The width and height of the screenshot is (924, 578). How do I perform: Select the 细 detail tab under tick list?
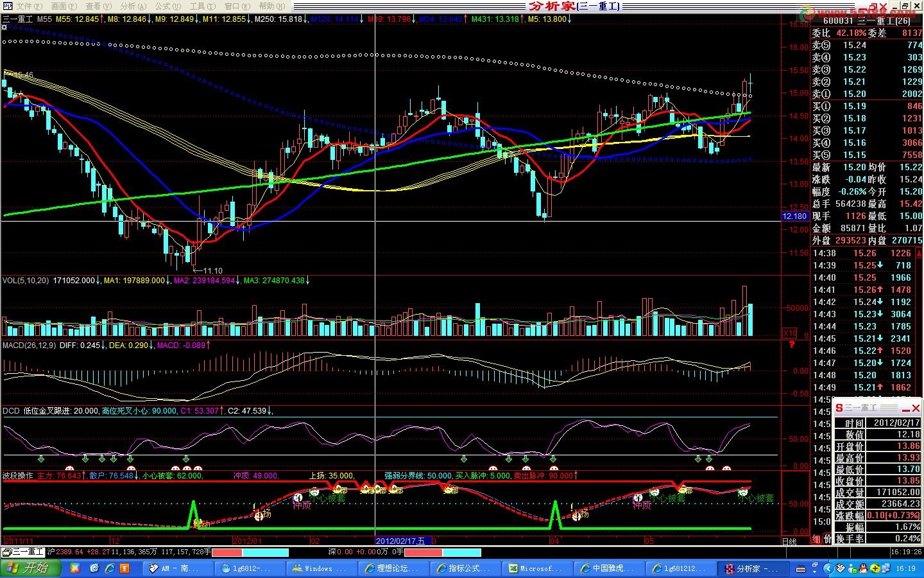[x=817, y=539]
